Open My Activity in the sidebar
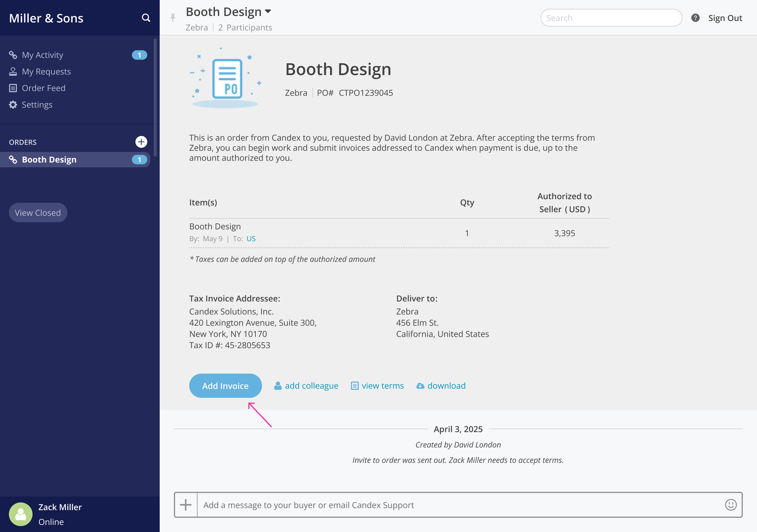The image size is (757, 532). click(x=43, y=55)
